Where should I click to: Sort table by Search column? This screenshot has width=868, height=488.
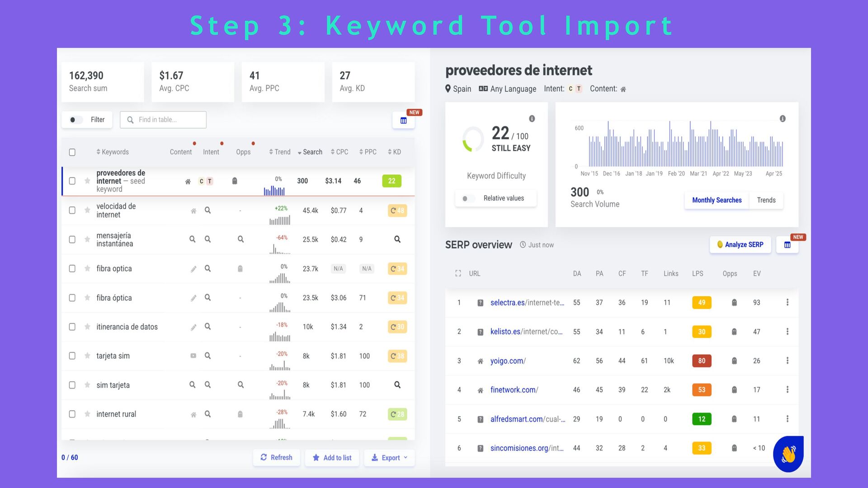click(310, 152)
